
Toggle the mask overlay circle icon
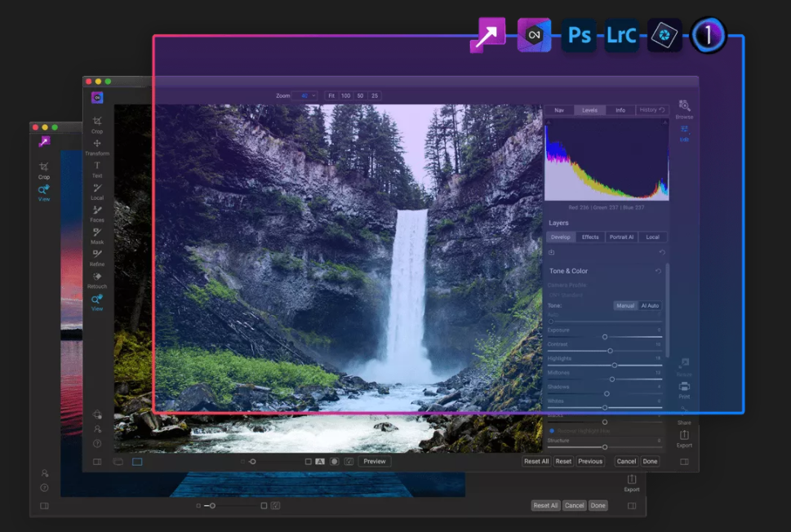(334, 461)
